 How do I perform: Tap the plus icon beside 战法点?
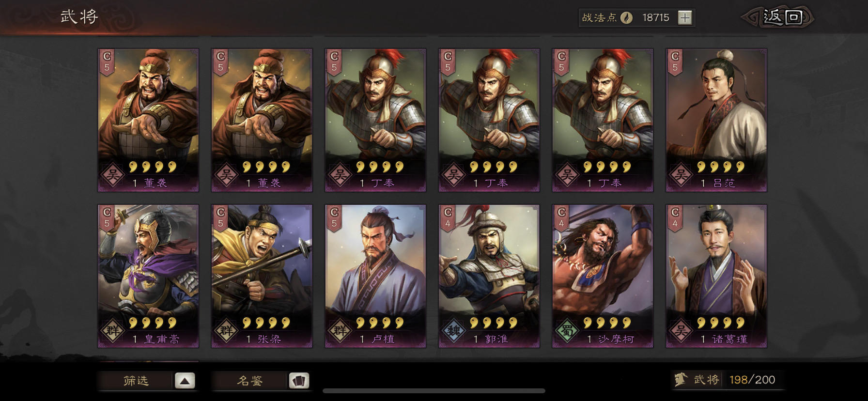pyautogui.click(x=684, y=18)
